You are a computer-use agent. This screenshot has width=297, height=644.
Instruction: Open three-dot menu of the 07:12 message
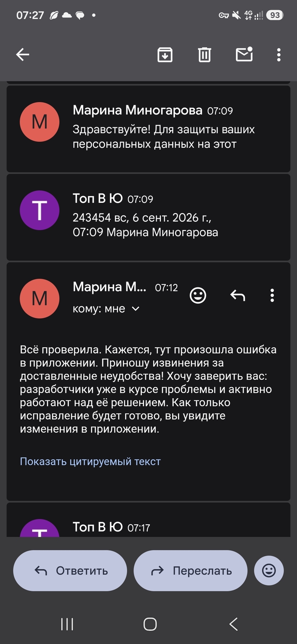point(272,295)
